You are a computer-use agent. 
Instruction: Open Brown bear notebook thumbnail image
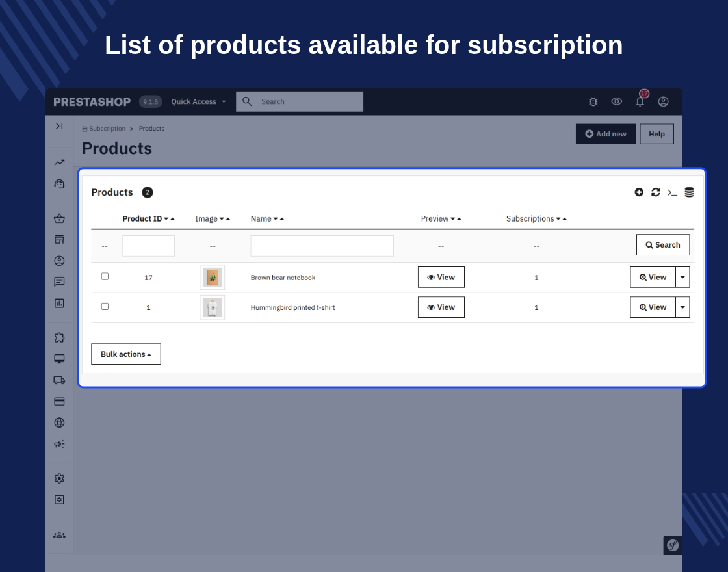[x=212, y=278]
